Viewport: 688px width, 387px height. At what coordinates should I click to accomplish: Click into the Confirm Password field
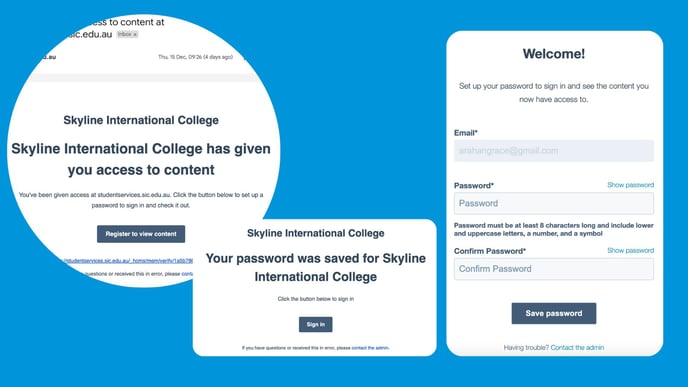point(554,269)
